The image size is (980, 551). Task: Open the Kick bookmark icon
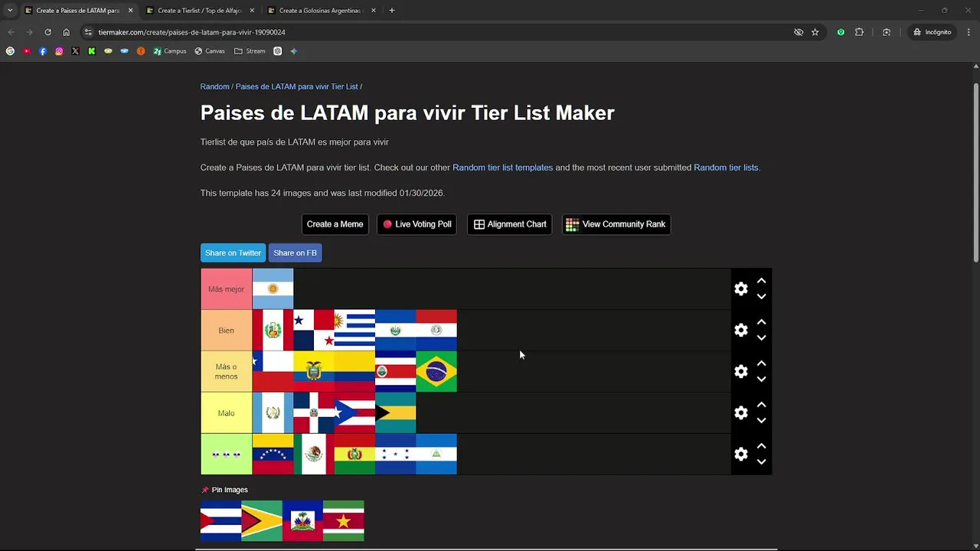point(92,51)
